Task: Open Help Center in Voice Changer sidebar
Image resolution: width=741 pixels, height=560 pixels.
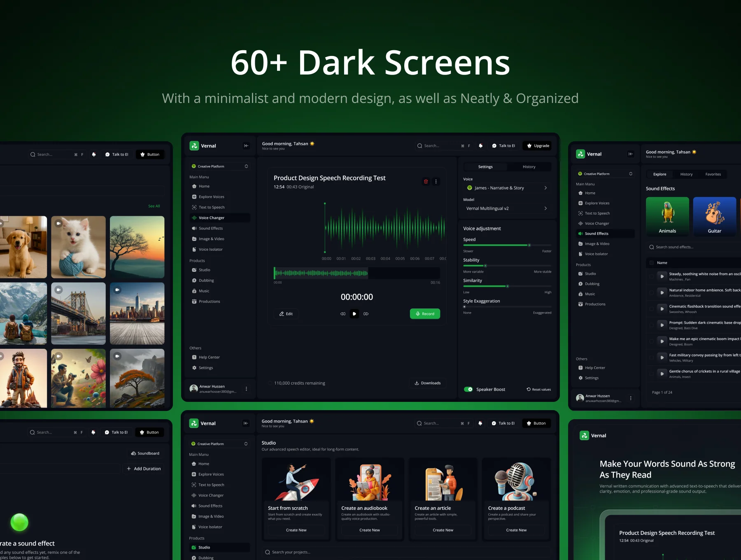Action: (x=220, y=357)
